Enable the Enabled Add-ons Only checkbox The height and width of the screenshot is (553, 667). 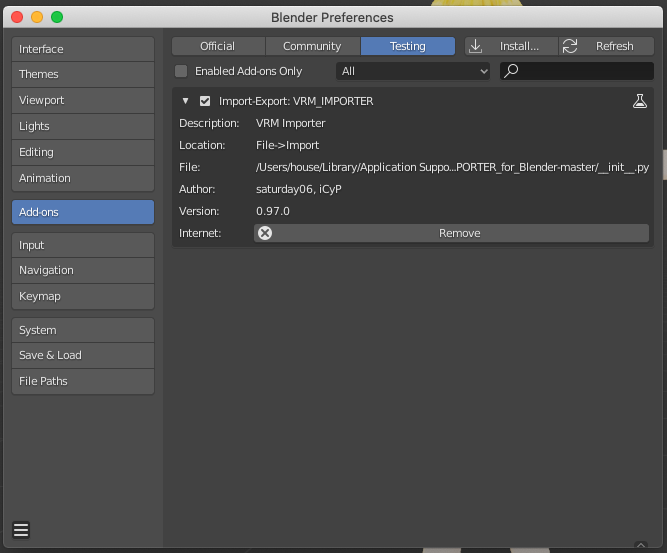click(x=181, y=71)
